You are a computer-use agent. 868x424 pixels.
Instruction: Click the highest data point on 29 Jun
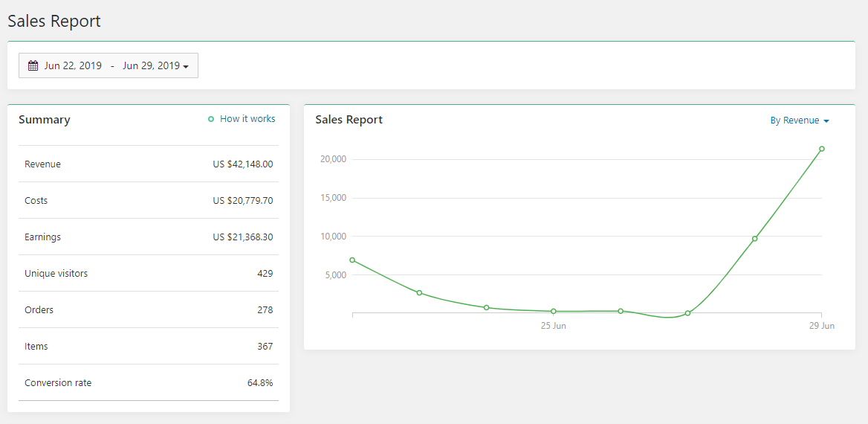(821, 149)
